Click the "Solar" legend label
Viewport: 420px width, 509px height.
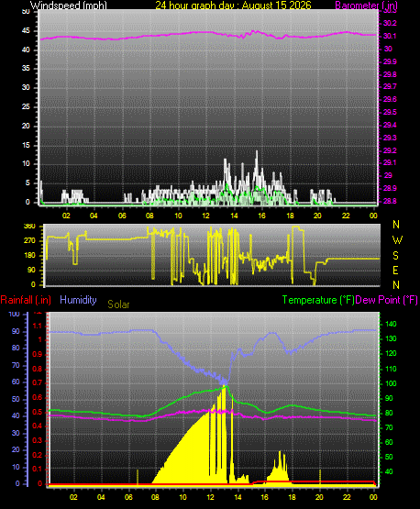point(118,304)
